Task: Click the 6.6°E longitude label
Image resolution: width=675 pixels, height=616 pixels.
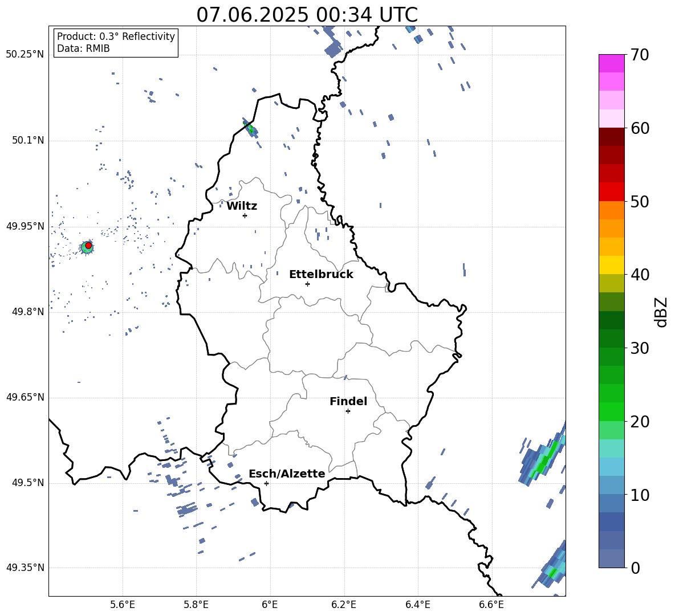Action: pyautogui.click(x=491, y=605)
